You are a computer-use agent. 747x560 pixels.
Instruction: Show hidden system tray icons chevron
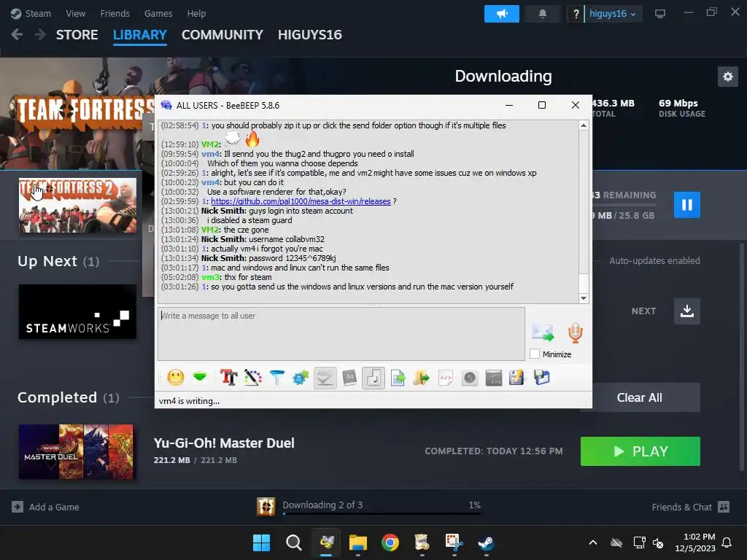(592, 542)
